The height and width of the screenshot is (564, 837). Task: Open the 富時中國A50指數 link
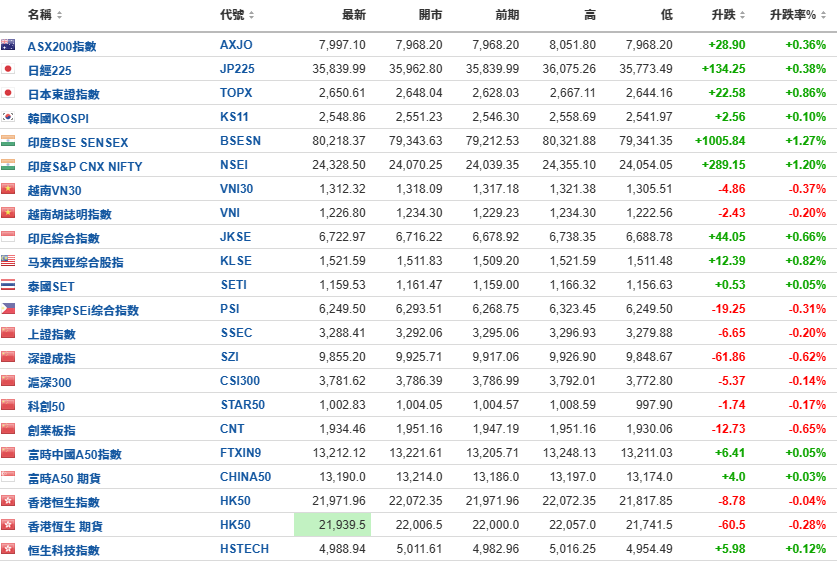coord(75,455)
